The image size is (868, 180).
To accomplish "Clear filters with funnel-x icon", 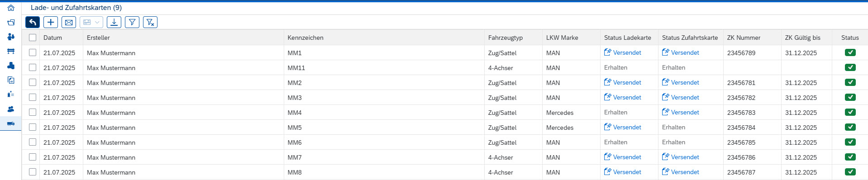I will click(x=150, y=22).
